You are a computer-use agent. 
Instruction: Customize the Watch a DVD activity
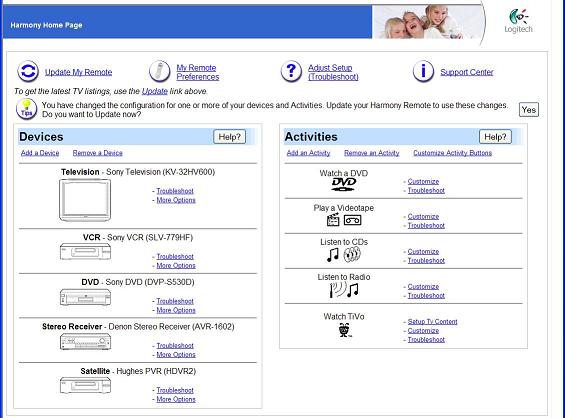pos(423,182)
